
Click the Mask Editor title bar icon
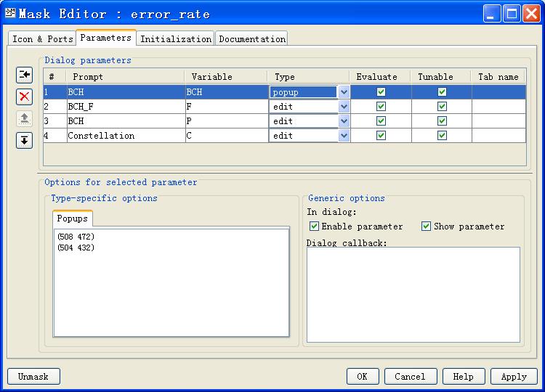point(10,13)
